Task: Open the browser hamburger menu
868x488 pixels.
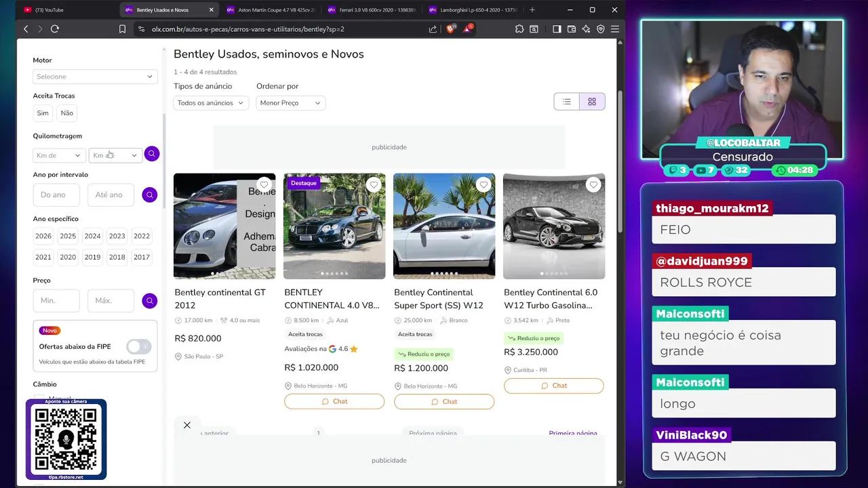Action: click(x=615, y=29)
